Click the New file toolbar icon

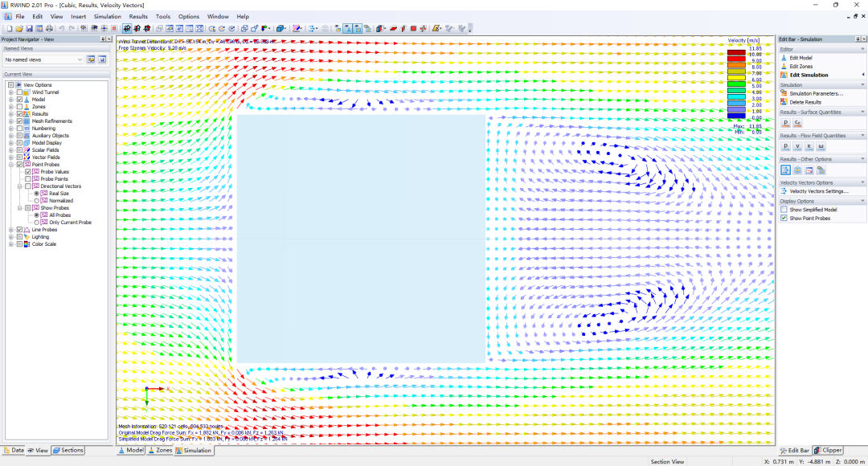(10, 28)
